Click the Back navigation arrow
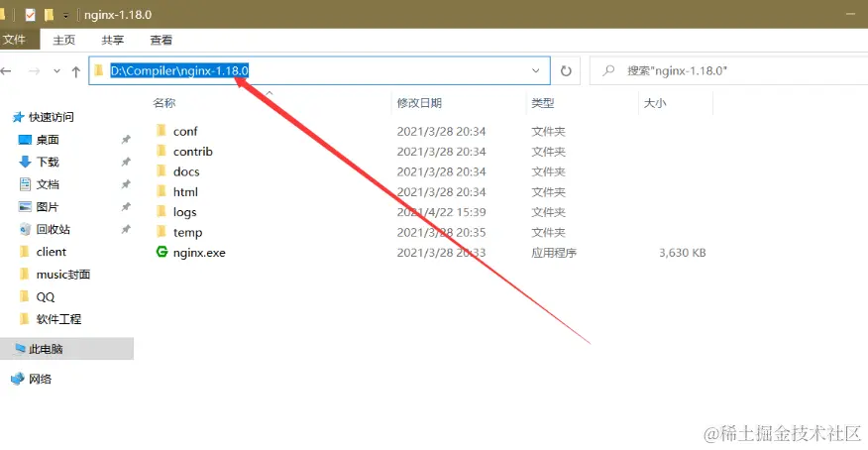The height and width of the screenshot is (450, 868). coord(6,70)
